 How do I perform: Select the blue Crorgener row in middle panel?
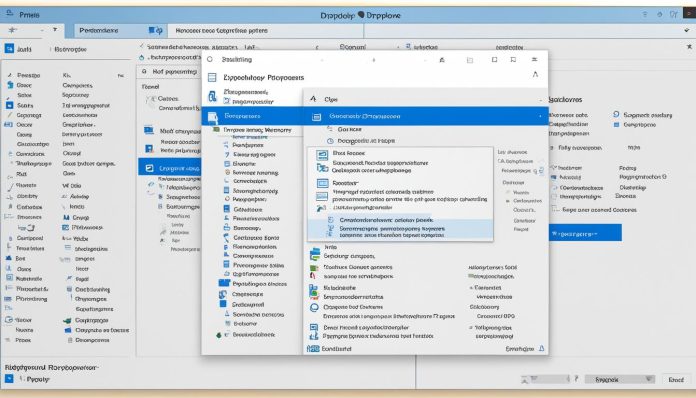pos(170,168)
